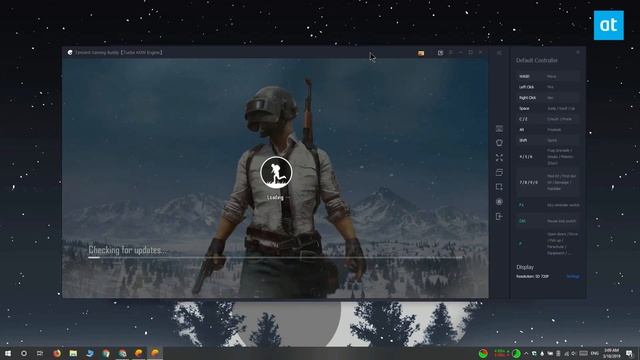
Task: Click the exit-door icon in the emulator sidebar
Action: (499, 216)
